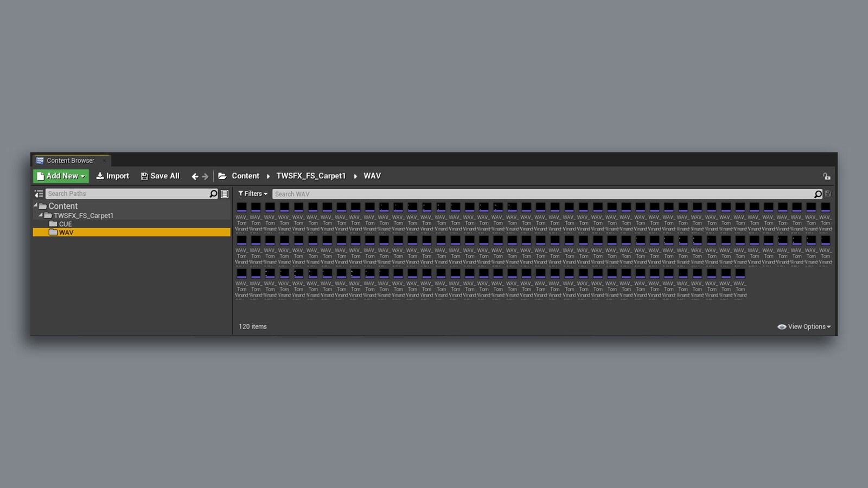Click the Search Paths magnifier icon
The width and height of the screenshot is (868, 488).
click(213, 194)
